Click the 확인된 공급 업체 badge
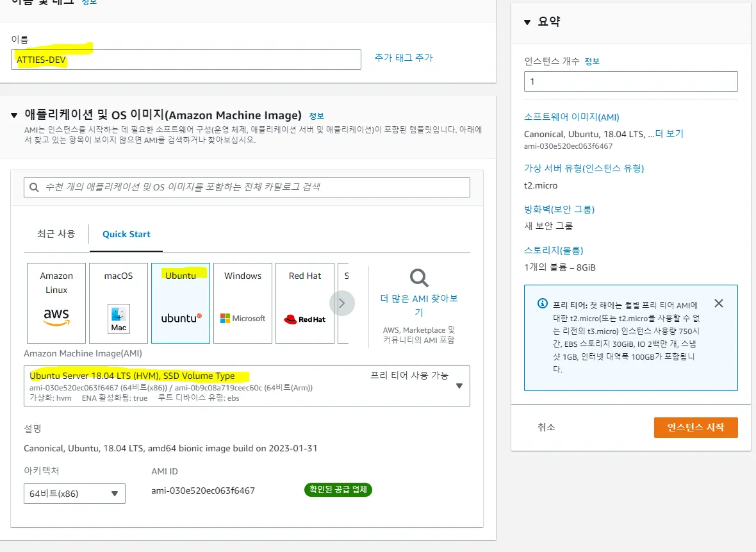Screen dimensions: 756x552 click(x=338, y=490)
